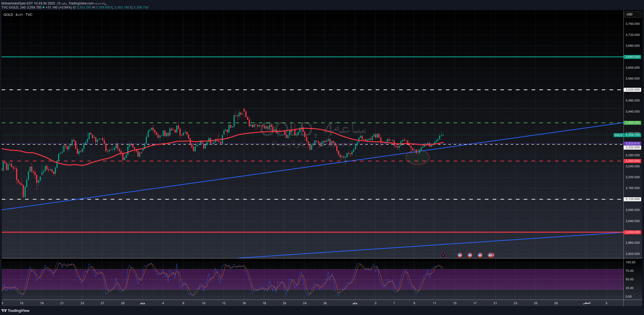
Task: Click the TradingView.com text in header
Action: 81,3
